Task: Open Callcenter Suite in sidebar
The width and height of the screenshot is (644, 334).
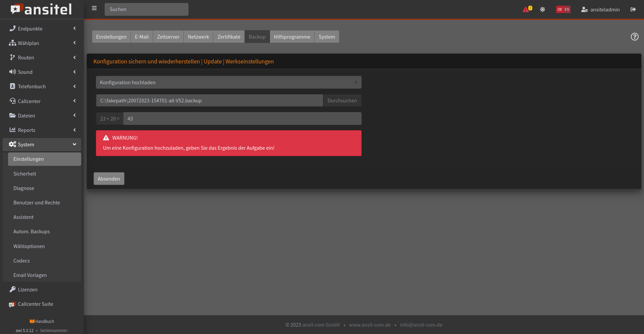Action: tap(35, 304)
